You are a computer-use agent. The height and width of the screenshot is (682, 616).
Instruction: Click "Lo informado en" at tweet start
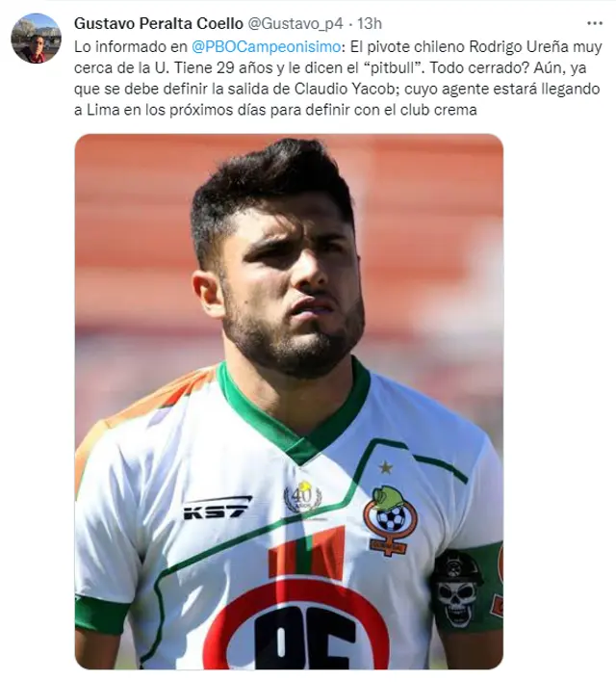click(x=130, y=46)
